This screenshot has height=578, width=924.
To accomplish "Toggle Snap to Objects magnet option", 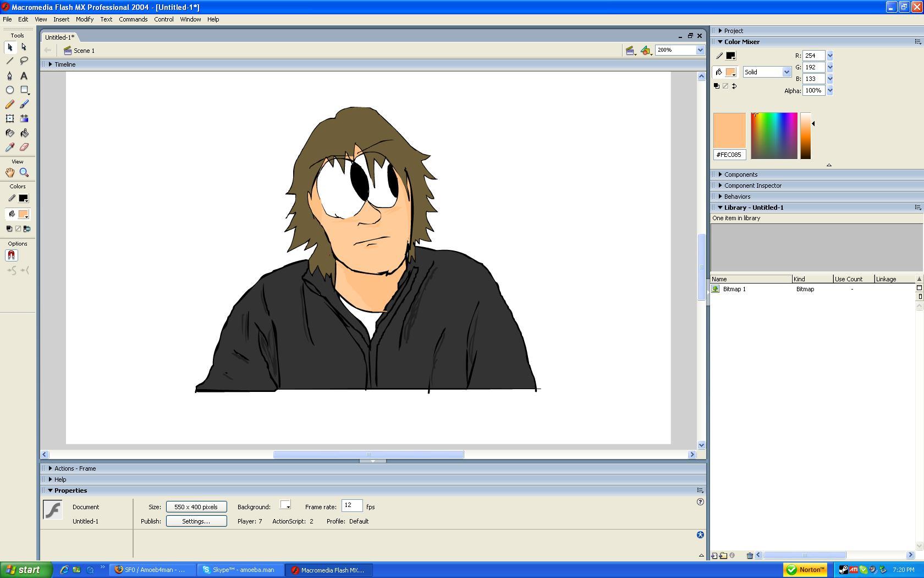I will click(x=11, y=255).
